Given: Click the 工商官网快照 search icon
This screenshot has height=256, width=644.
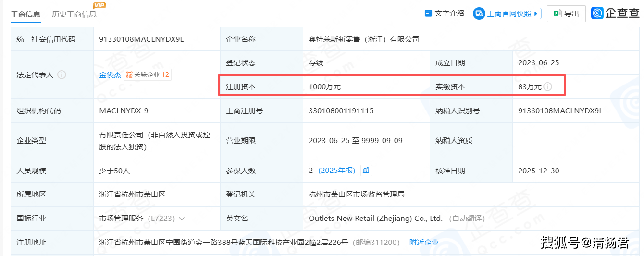Looking at the screenshot, I should 479,13.
